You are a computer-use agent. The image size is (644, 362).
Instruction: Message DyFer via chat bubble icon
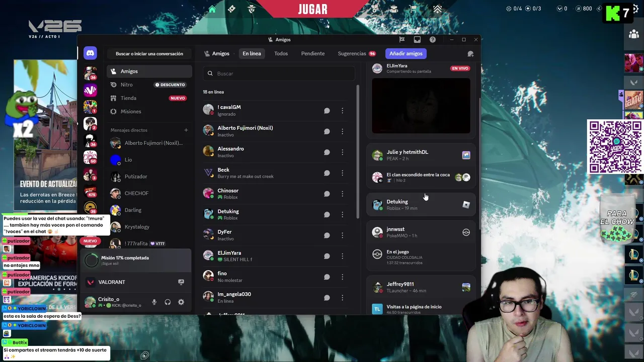point(327,235)
